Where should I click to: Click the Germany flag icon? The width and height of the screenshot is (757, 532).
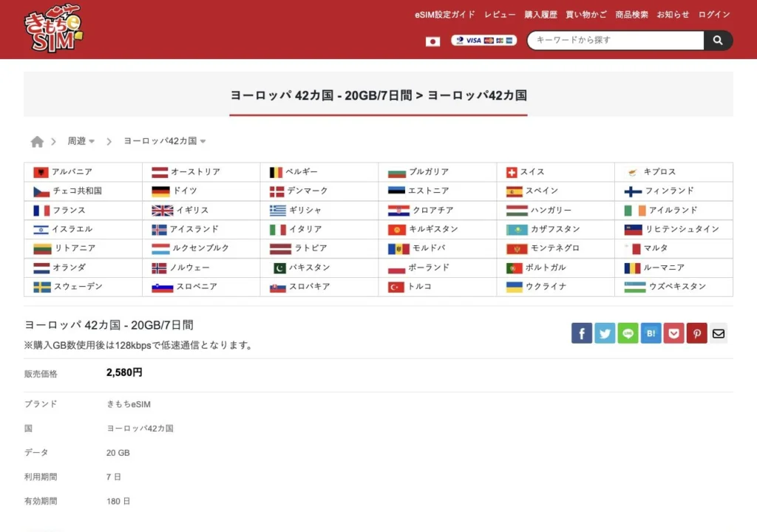click(160, 191)
